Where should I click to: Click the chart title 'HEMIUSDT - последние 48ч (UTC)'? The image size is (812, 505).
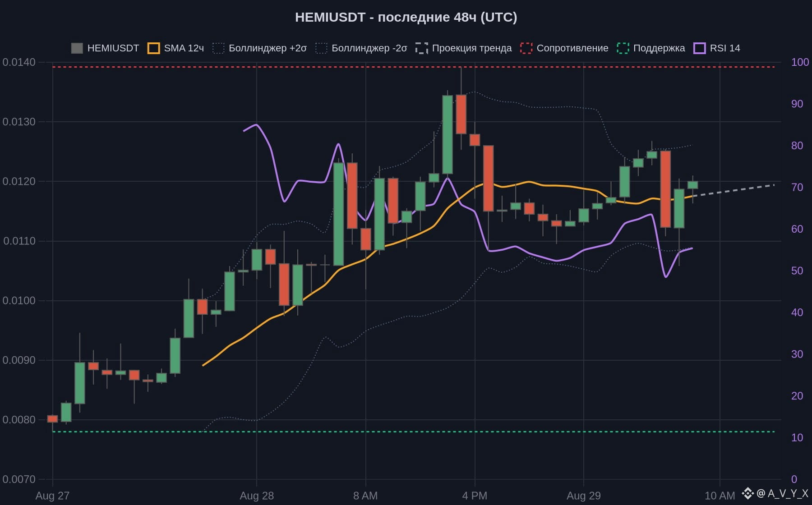tap(406, 17)
